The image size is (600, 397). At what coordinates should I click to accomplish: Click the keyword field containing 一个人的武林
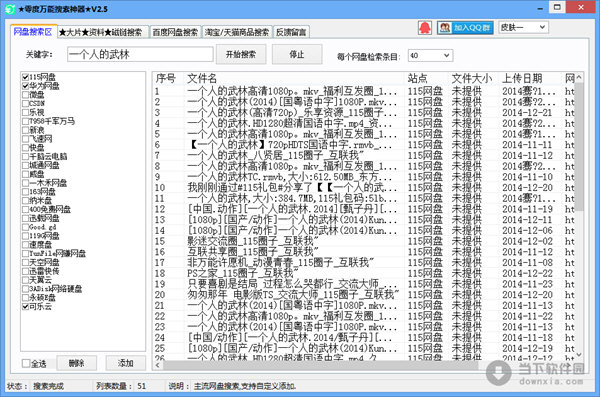point(140,54)
